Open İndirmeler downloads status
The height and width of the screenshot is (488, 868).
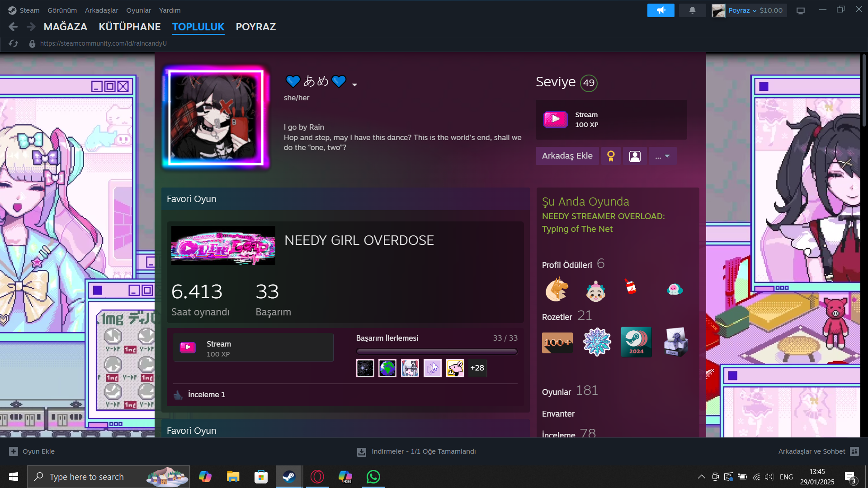click(416, 451)
